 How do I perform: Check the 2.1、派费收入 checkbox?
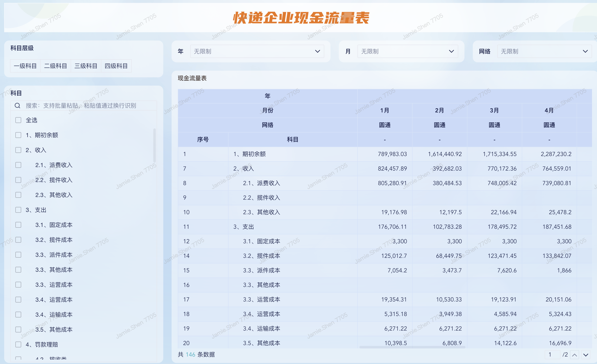coord(18,165)
